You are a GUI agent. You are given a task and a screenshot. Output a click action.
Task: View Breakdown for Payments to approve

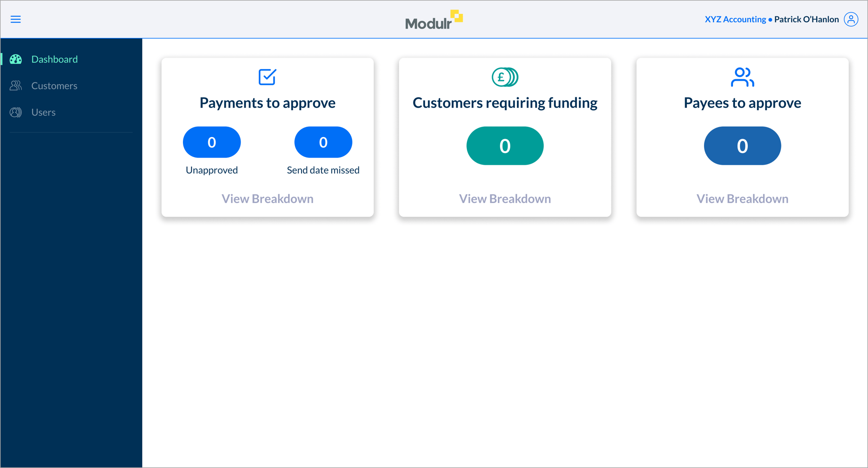pos(267,198)
